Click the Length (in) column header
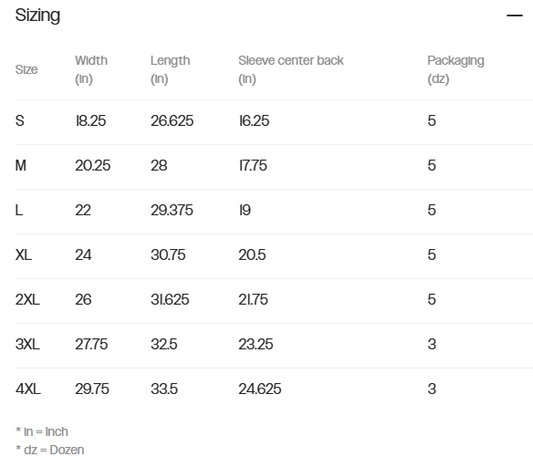 point(170,70)
